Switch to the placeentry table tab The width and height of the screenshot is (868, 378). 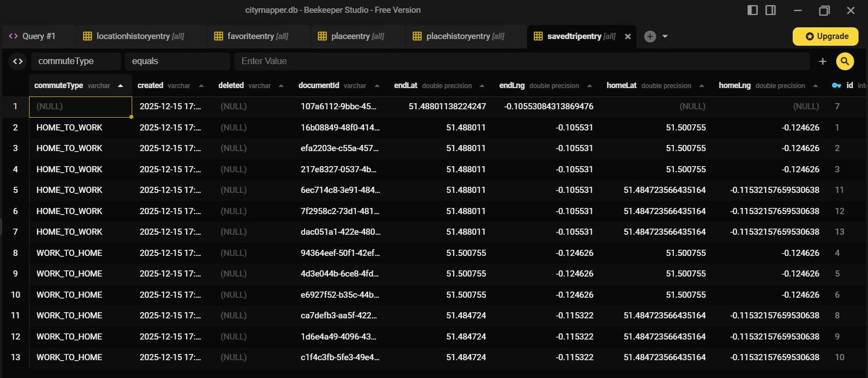pos(357,36)
